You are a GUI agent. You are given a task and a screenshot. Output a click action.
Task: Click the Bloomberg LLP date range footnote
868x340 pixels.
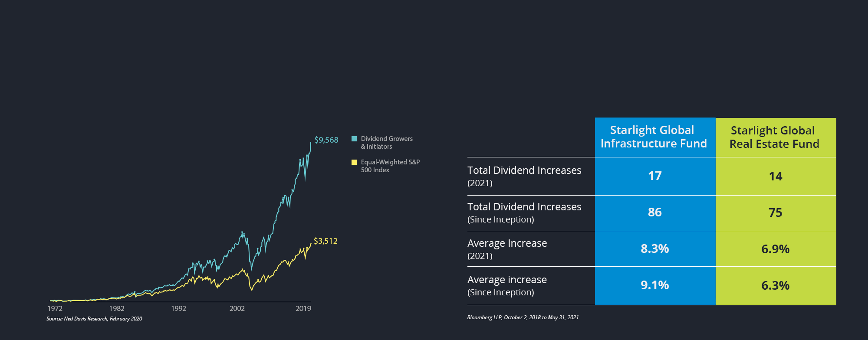523,317
